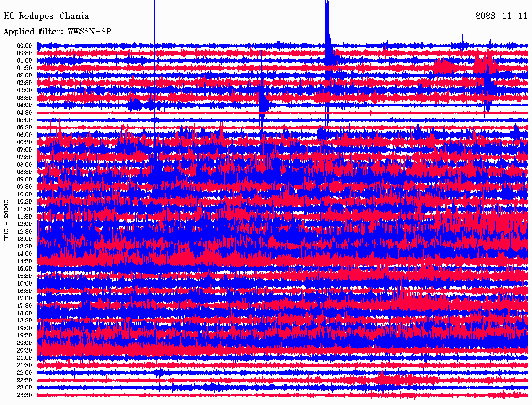
Task: Click the '13:00' time label
Action: point(24,239)
